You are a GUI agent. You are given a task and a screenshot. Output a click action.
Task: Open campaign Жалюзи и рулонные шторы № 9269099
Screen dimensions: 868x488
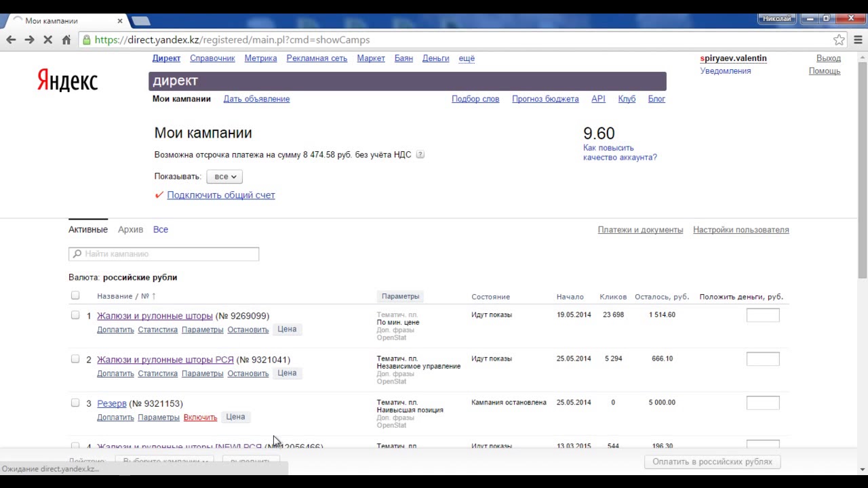point(155,316)
